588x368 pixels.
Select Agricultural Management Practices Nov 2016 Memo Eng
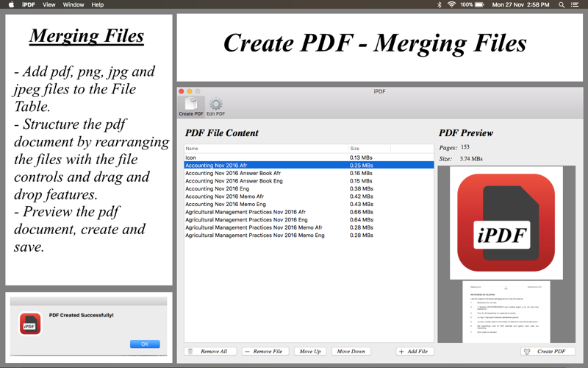coord(309,236)
